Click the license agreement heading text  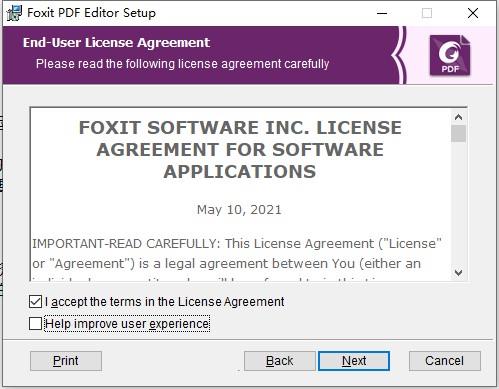pyautogui.click(x=240, y=149)
